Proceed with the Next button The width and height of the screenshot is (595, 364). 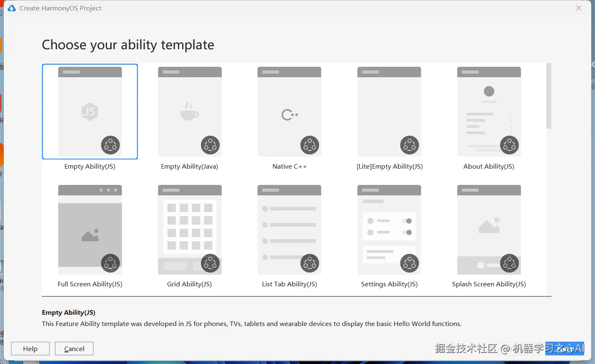(x=564, y=349)
